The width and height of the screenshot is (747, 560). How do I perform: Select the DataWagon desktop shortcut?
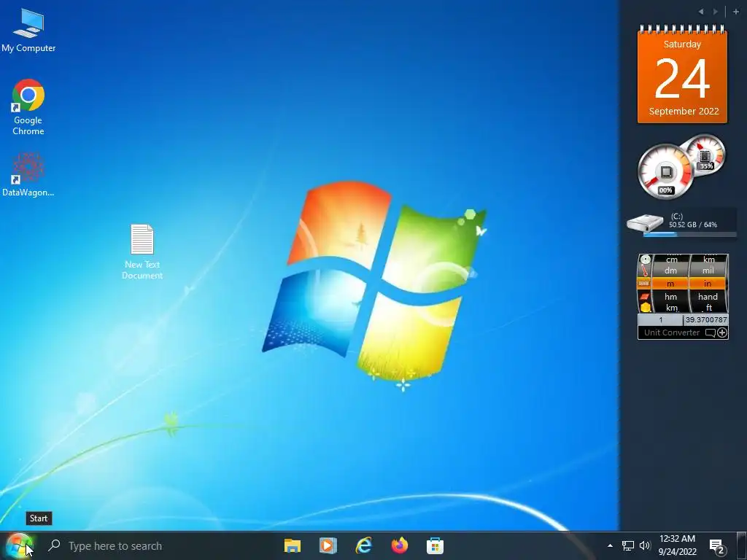click(28, 174)
